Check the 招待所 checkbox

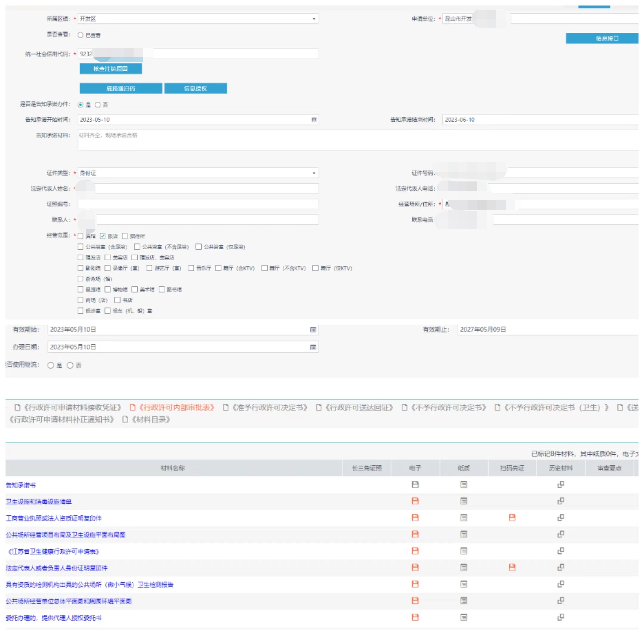pos(125,236)
